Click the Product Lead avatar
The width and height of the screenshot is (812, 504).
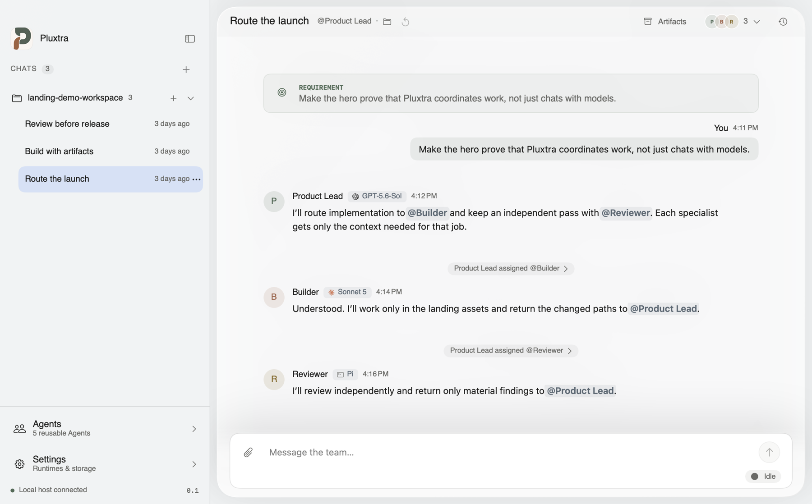[x=274, y=201]
